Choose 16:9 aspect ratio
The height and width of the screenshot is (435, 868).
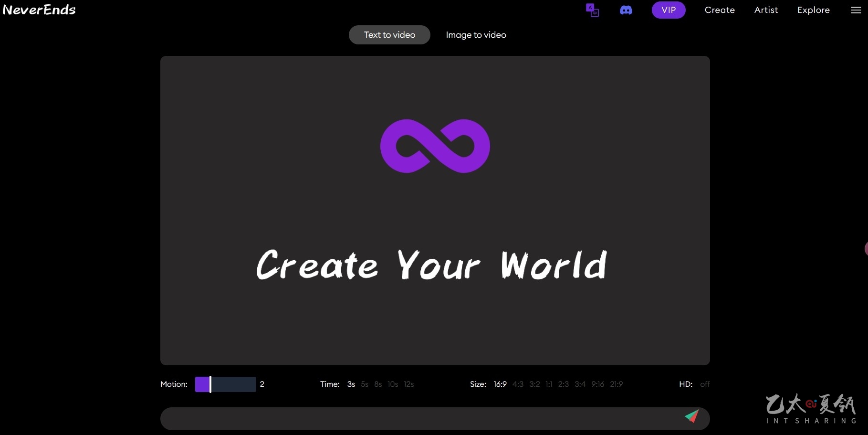tap(500, 384)
